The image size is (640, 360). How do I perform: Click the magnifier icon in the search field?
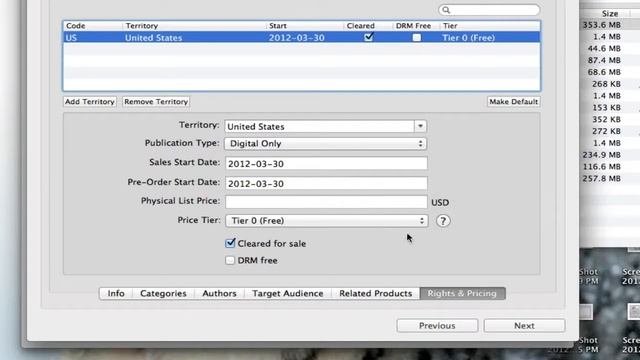[446, 10]
